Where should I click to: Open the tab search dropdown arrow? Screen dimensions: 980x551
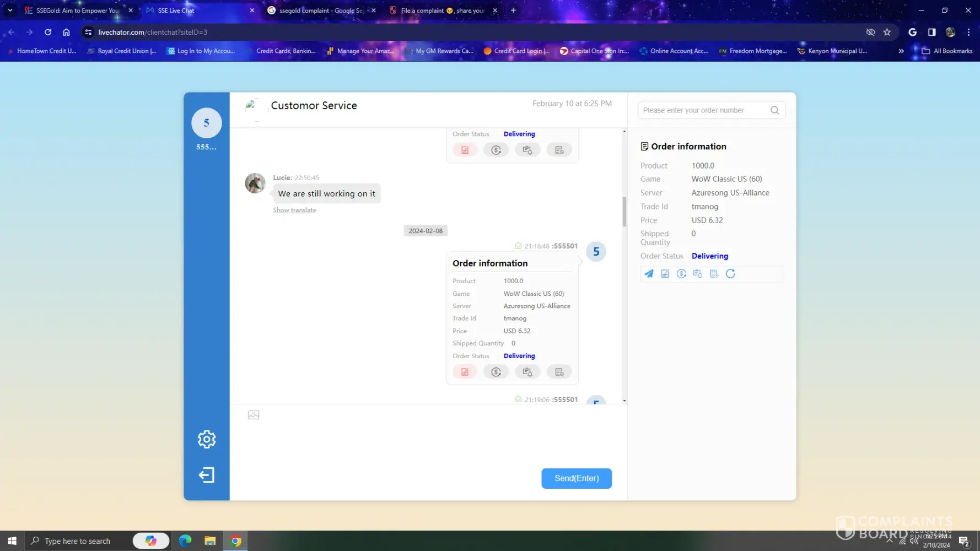10,10
